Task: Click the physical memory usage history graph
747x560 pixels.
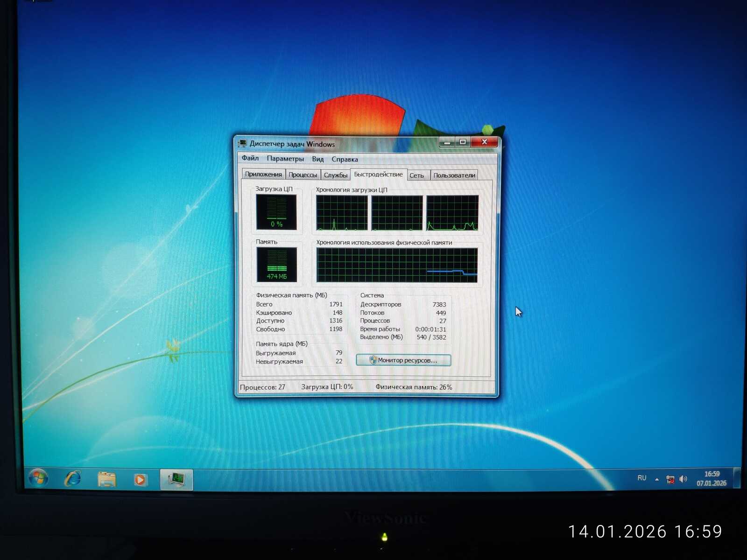Action: tap(397, 265)
